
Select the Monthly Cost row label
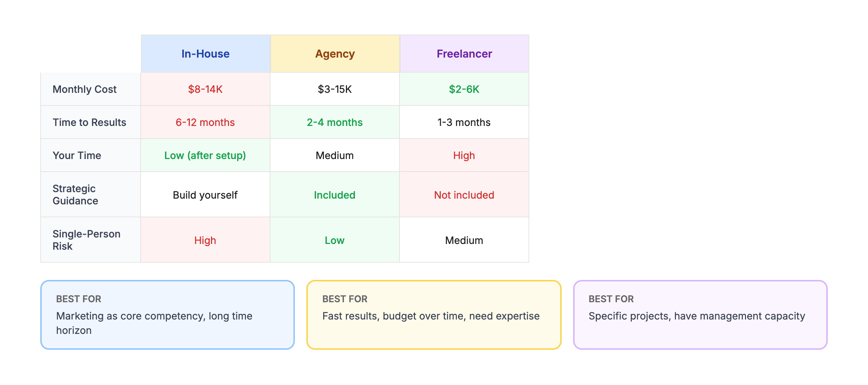click(x=84, y=89)
